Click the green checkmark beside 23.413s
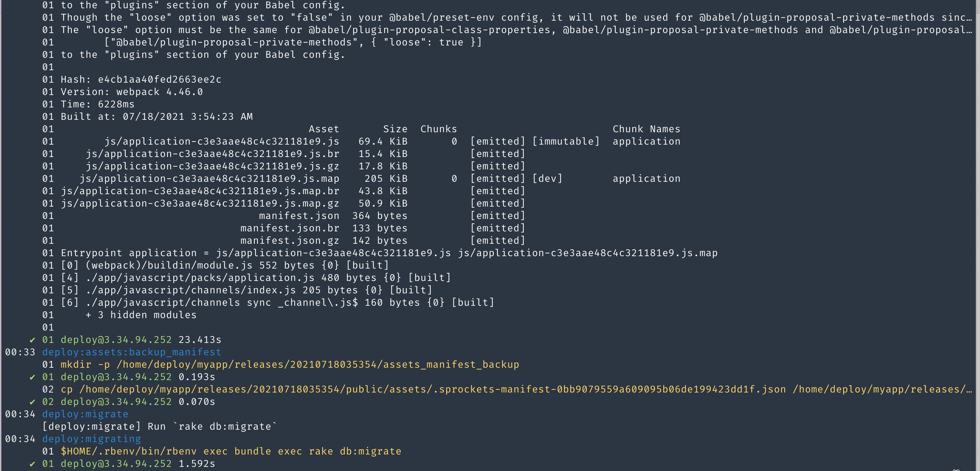Image resolution: width=980 pixels, height=471 pixels. 32,340
